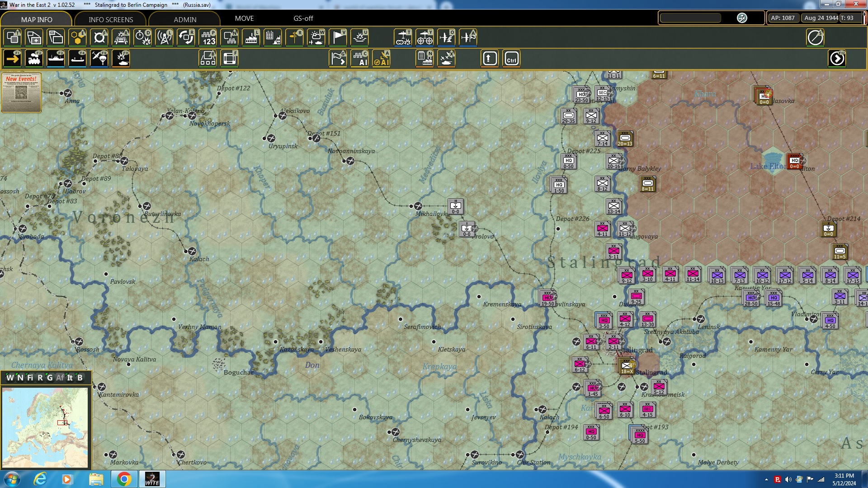Viewport: 868px width, 488px height.
Task: Open Internet Explorer from taskbar
Action: point(40,479)
